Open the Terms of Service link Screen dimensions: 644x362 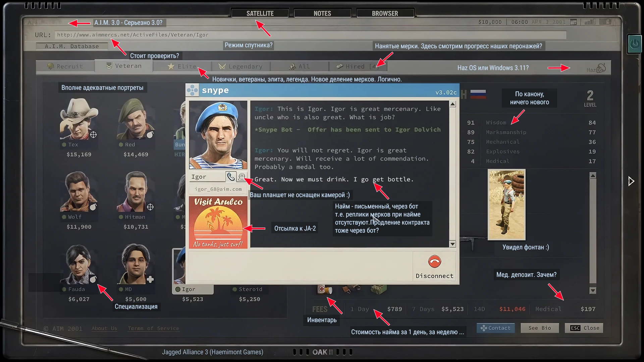tap(154, 328)
